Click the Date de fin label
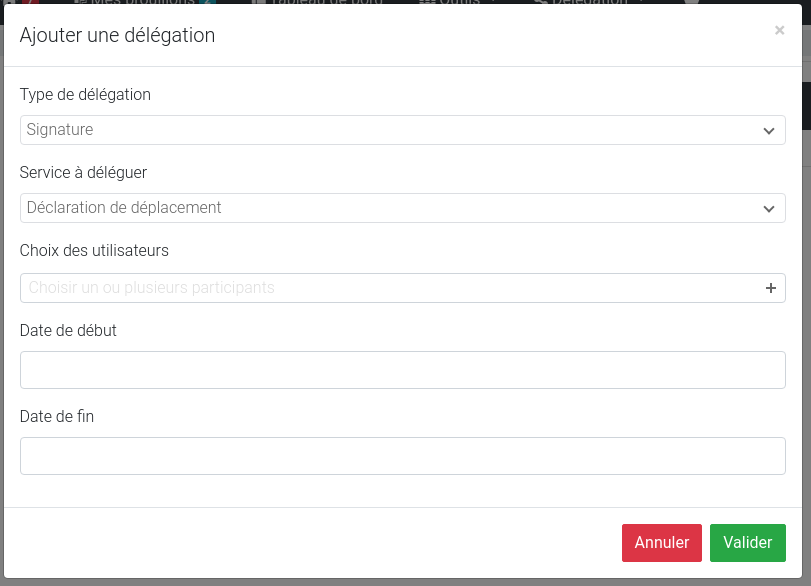This screenshot has height=586, width=811. [57, 417]
